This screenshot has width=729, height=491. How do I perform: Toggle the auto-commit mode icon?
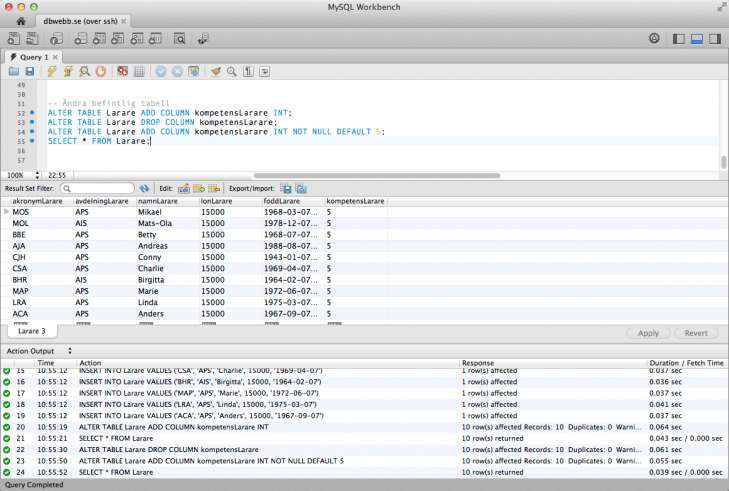pos(193,71)
